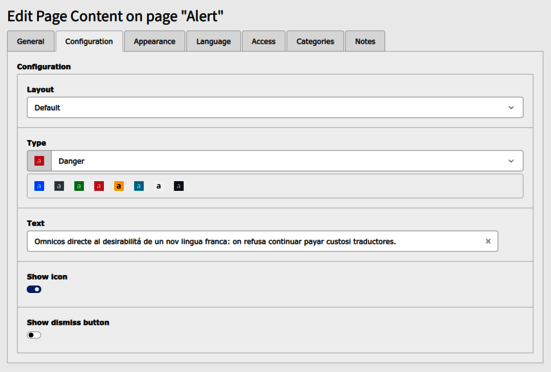Choose the red danger type icon in the row
This screenshot has height=372, width=551.
[x=99, y=186]
